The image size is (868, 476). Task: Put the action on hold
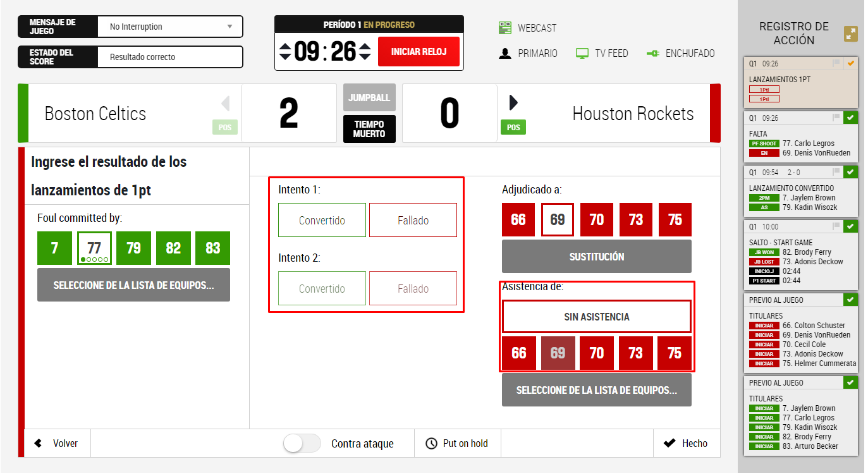[x=457, y=443]
